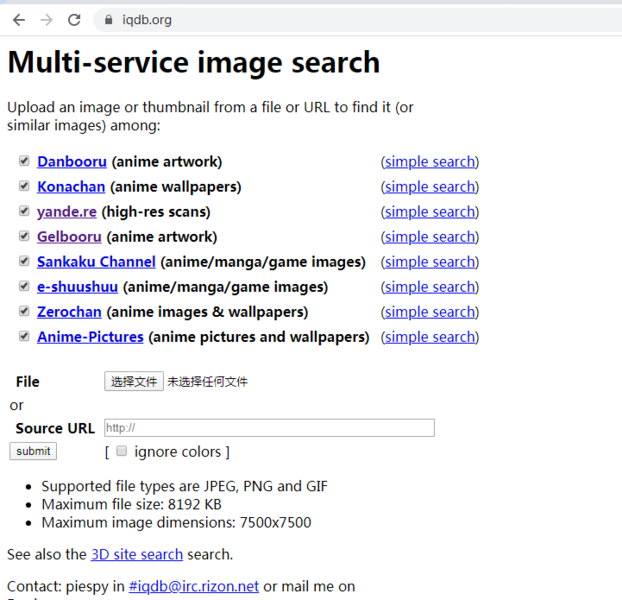This screenshot has width=622, height=600.
Task: Click the Maximum file size: 8192 KB text
Action: pos(131,504)
